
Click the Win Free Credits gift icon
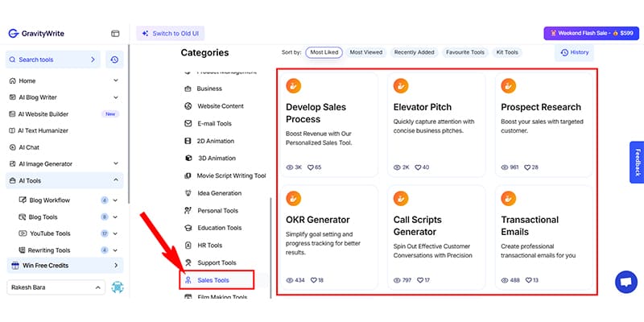click(15, 266)
